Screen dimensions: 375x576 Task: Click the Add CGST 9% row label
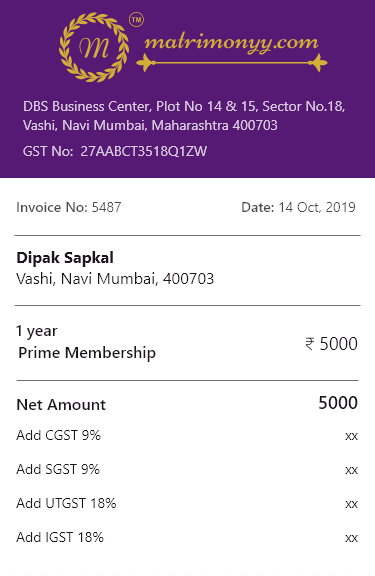[x=58, y=435]
